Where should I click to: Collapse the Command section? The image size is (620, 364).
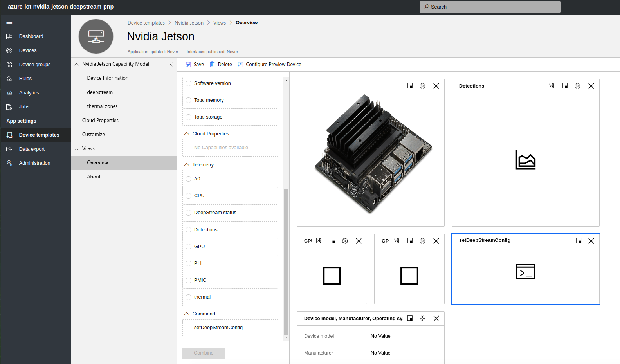tap(187, 314)
